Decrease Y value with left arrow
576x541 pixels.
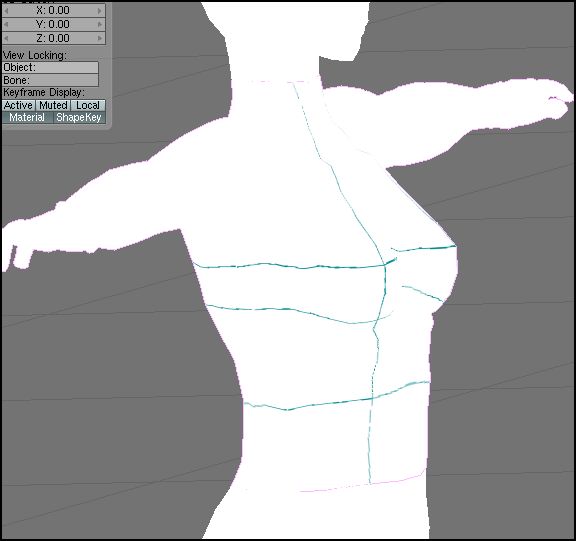click(x=6, y=25)
